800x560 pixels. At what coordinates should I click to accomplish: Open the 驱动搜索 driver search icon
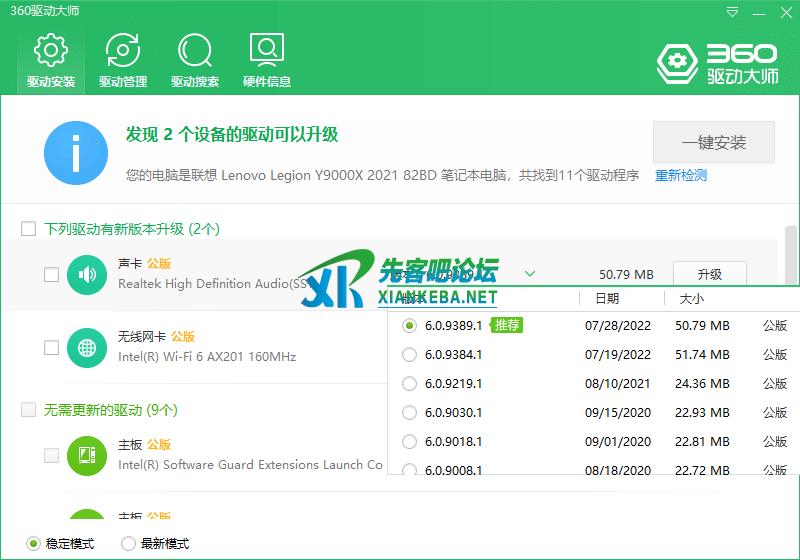coord(195,60)
